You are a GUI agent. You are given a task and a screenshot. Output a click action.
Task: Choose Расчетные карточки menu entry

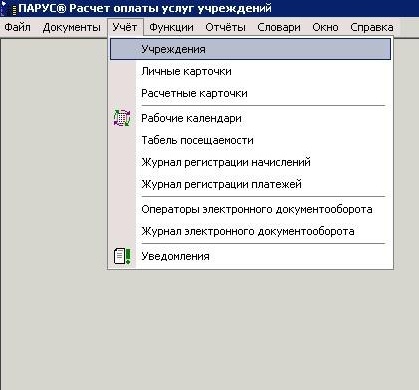click(250, 93)
